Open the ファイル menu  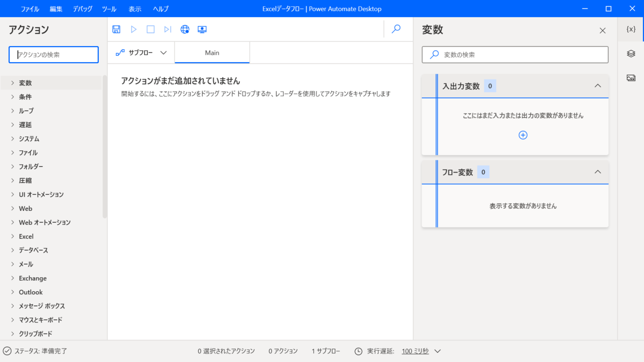(30, 9)
